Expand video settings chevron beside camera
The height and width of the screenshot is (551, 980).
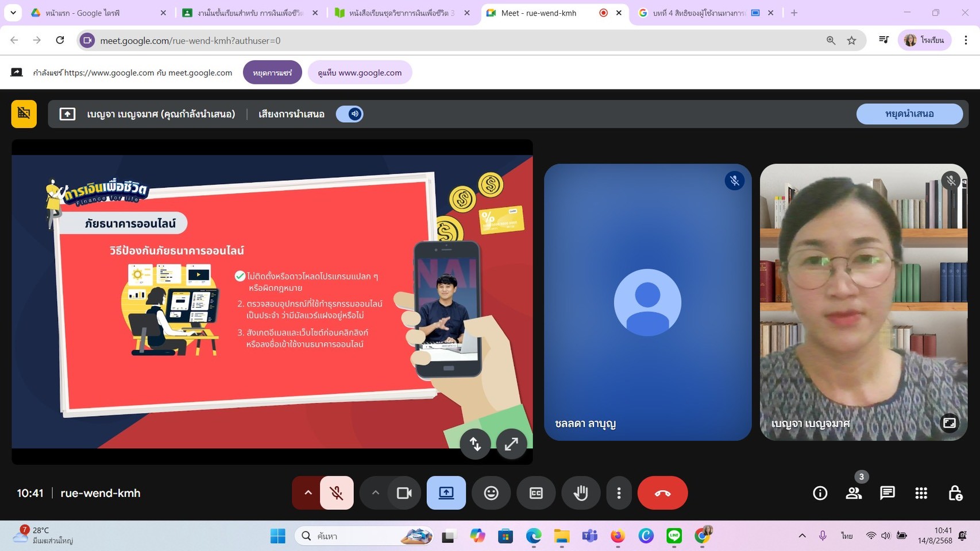pyautogui.click(x=375, y=493)
